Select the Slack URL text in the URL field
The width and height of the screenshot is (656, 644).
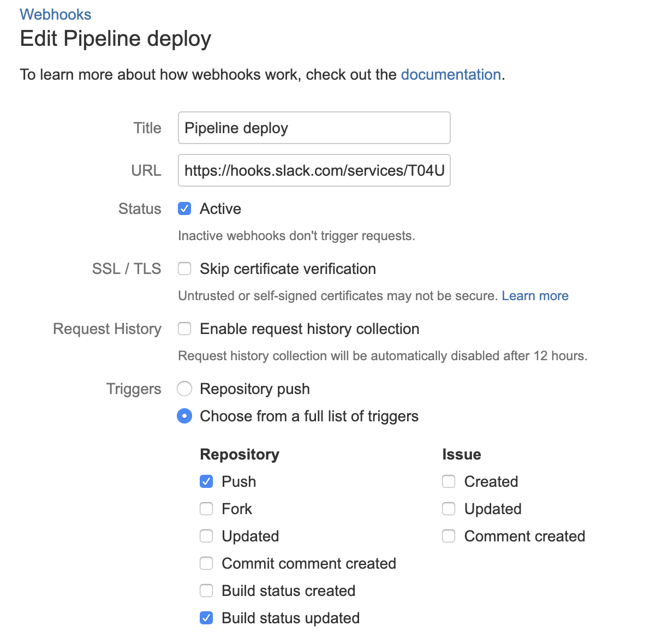314,170
